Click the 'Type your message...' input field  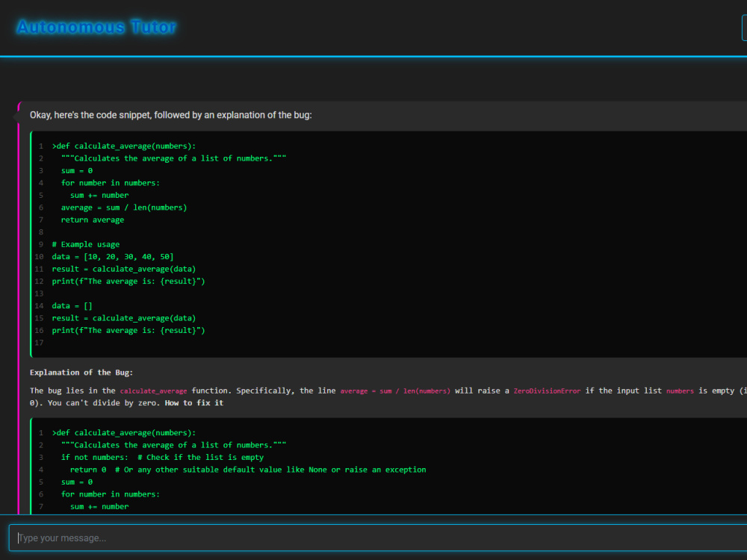(378, 538)
